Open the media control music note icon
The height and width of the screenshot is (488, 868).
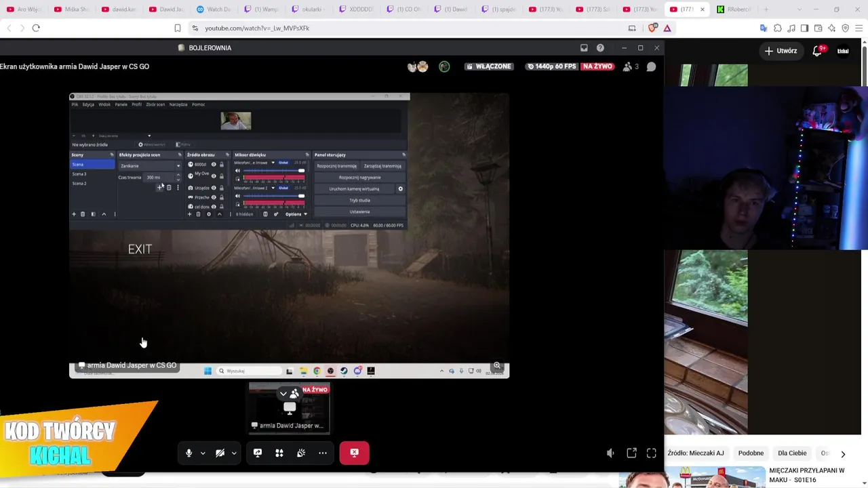pos(791,28)
